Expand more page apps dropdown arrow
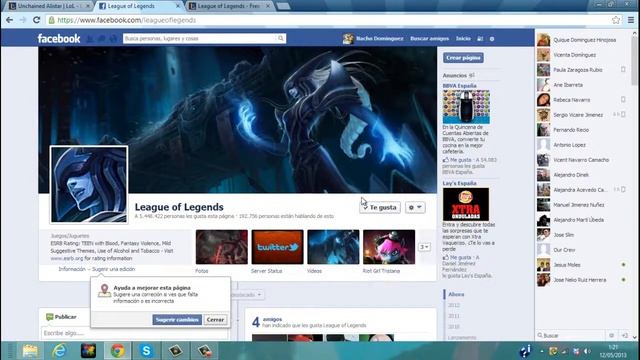The width and height of the screenshot is (640, 360). [424, 247]
